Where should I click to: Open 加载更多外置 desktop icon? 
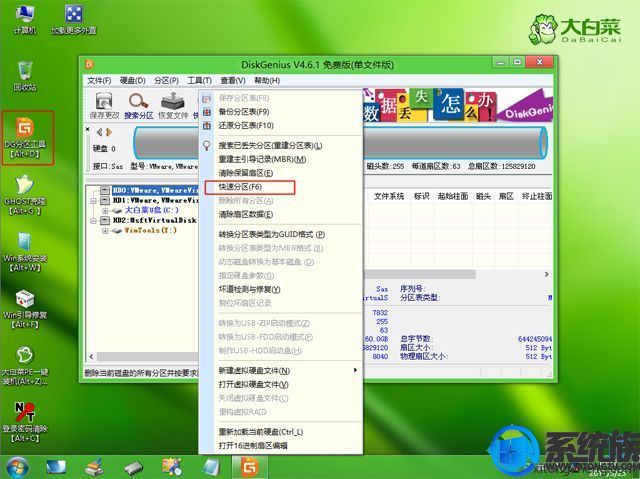73,19
